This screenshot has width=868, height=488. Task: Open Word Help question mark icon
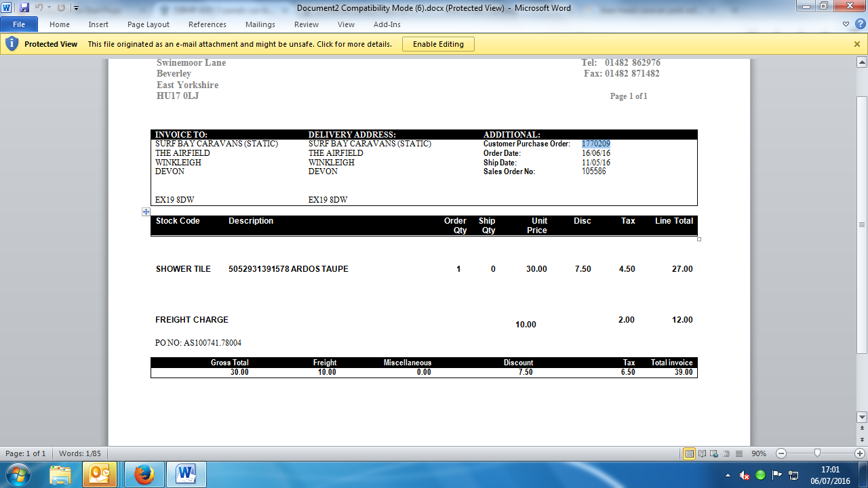point(860,24)
